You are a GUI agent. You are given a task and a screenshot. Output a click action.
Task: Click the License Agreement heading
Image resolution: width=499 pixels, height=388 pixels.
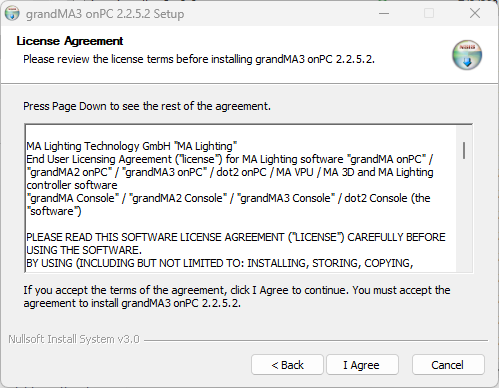[70, 41]
